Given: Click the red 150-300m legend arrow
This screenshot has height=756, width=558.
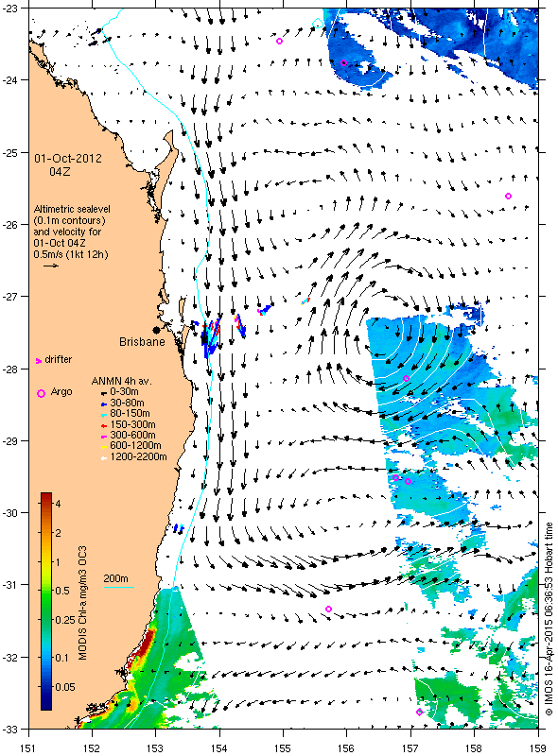Looking at the screenshot, I should (x=103, y=426).
